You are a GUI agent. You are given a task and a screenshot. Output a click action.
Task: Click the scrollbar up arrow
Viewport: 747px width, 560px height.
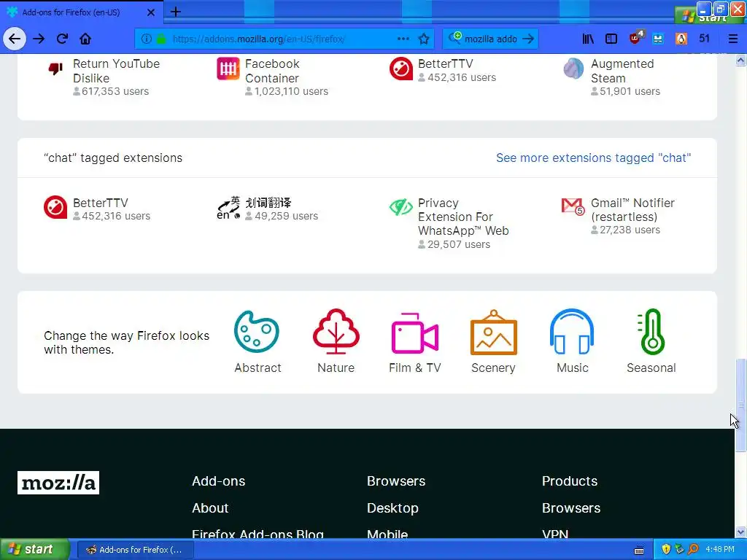[740, 60]
